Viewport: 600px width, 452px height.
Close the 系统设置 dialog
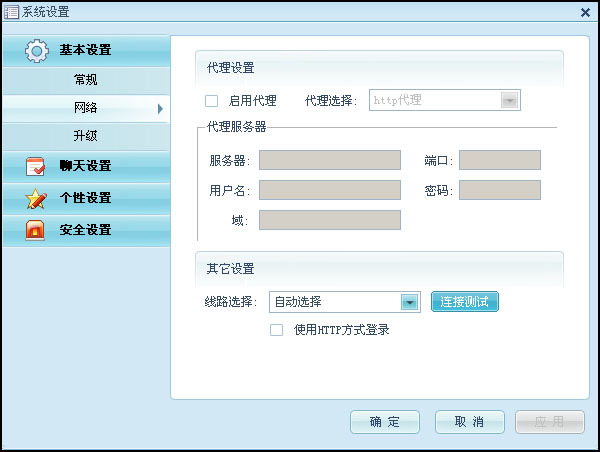click(x=585, y=12)
